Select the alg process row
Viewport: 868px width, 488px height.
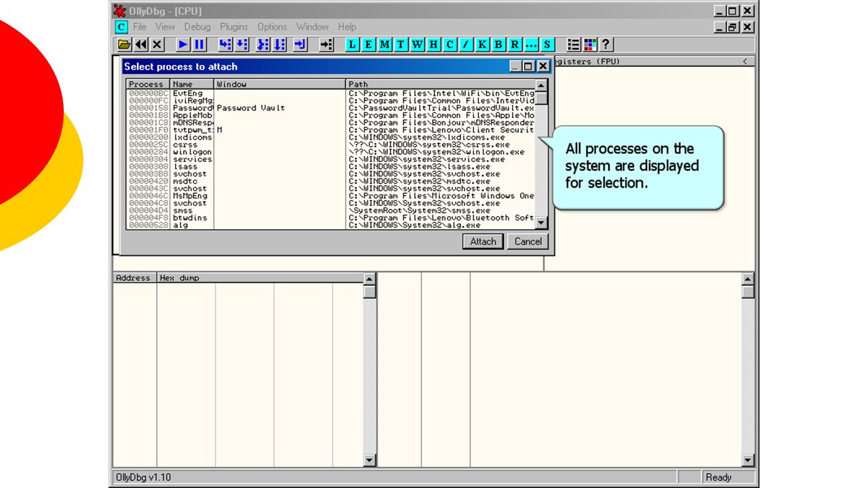tap(331, 225)
